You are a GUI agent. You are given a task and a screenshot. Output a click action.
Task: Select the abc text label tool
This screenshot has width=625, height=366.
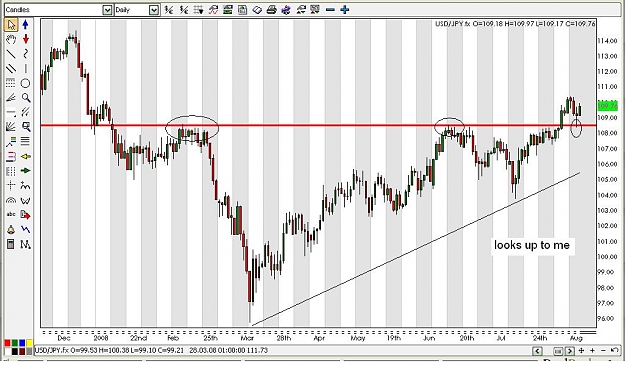11,214
